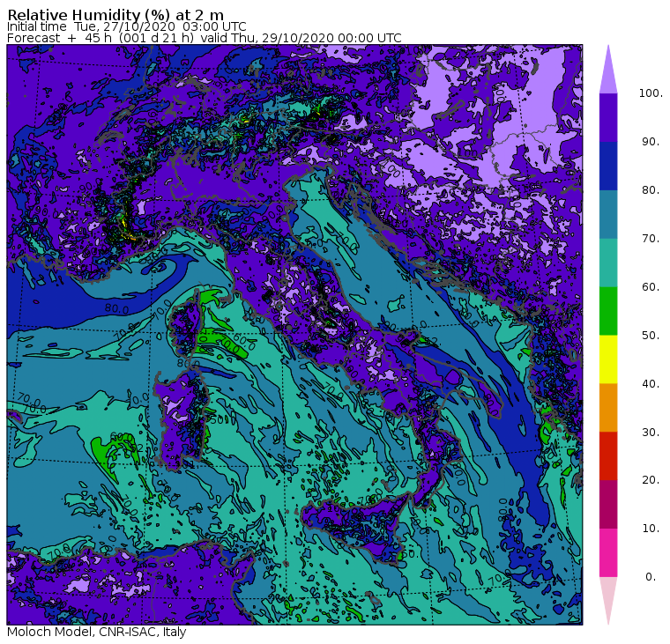
Task: Click the violet 90–100 colorbar segment
Action: pos(608,117)
